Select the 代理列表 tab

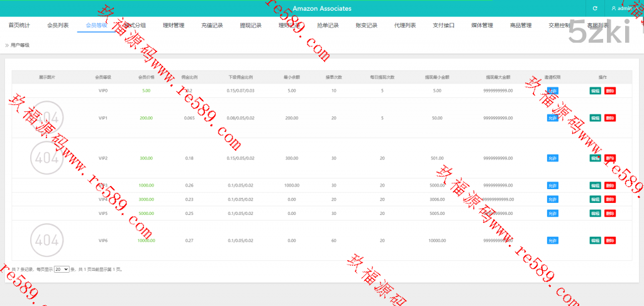tap(405, 26)
